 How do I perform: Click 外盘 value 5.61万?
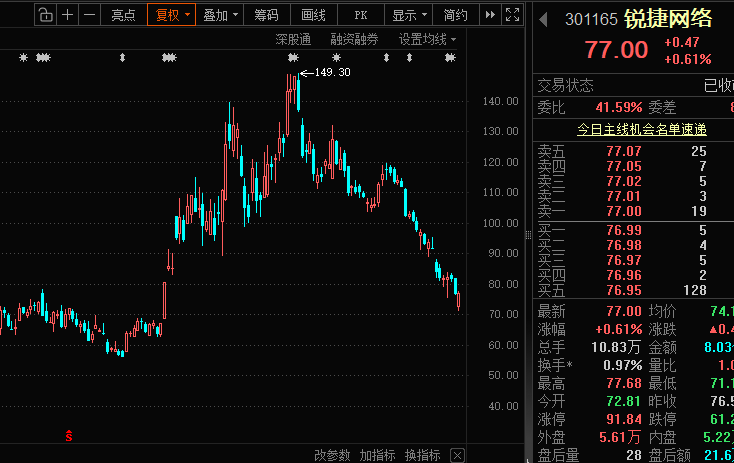point(620,437)
